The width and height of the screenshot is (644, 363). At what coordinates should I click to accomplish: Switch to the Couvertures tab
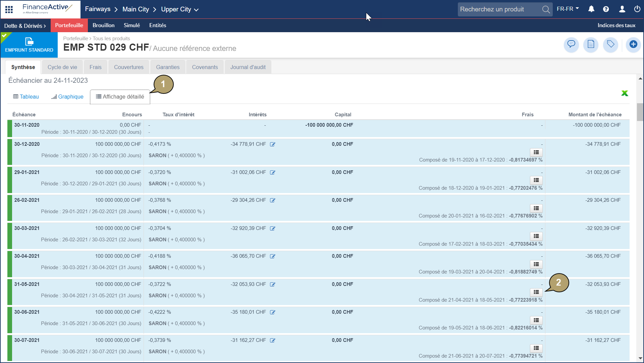click(x=129, y=67)
